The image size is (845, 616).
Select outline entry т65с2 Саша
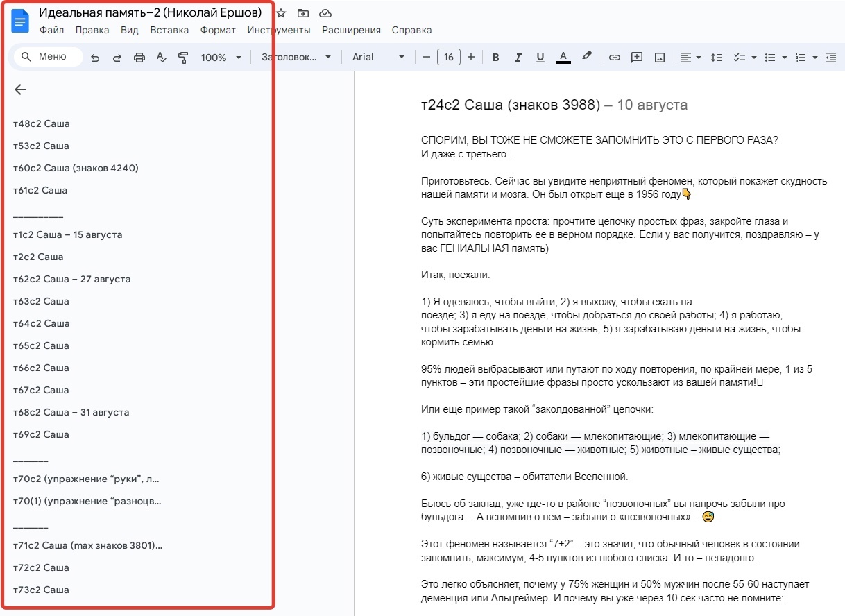tap(42, 345)
